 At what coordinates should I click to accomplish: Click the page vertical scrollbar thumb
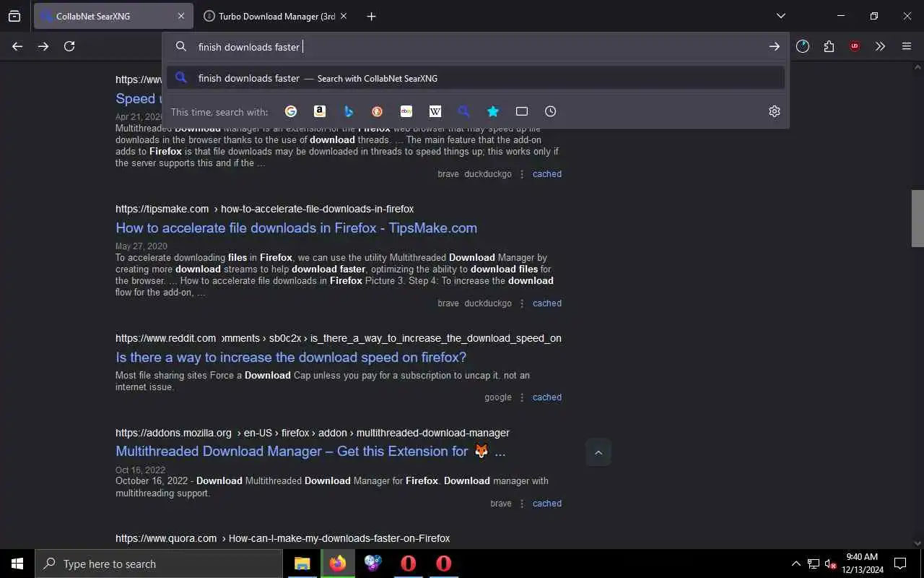pyautogui.click(x=918, y=218)
